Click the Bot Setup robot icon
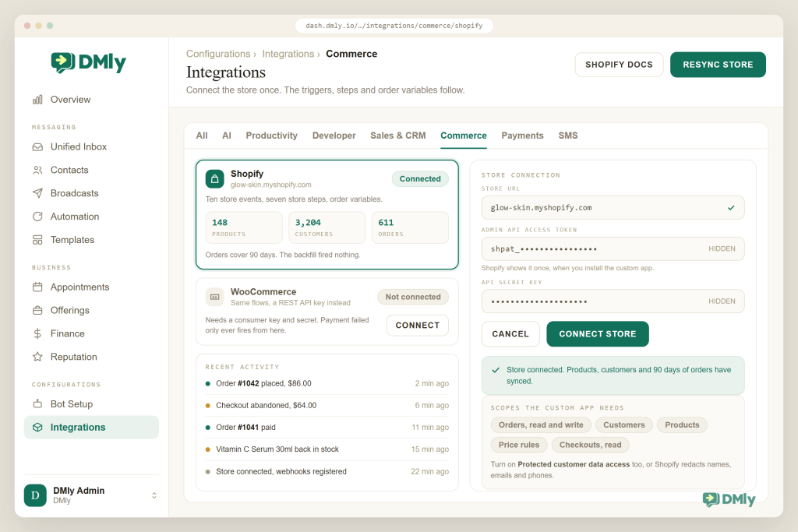The height and width of the screenshot is (532, 798). click(x=37, y=404)
